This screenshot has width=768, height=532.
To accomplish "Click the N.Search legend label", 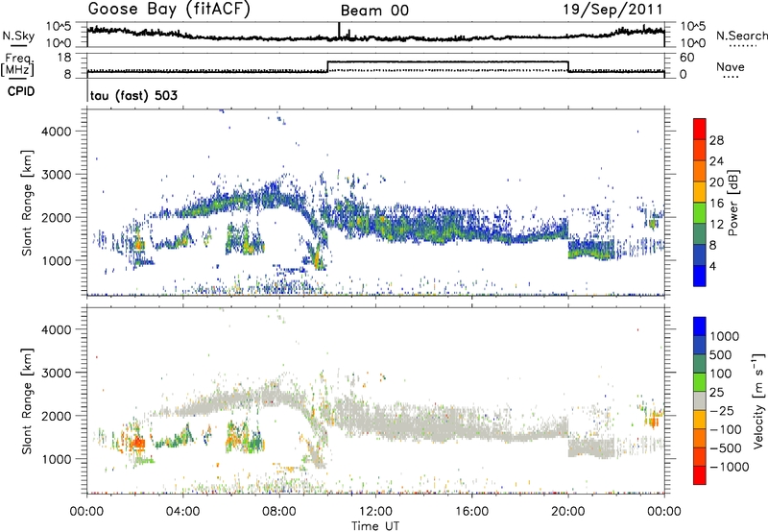I will click(x=742, y=36).
